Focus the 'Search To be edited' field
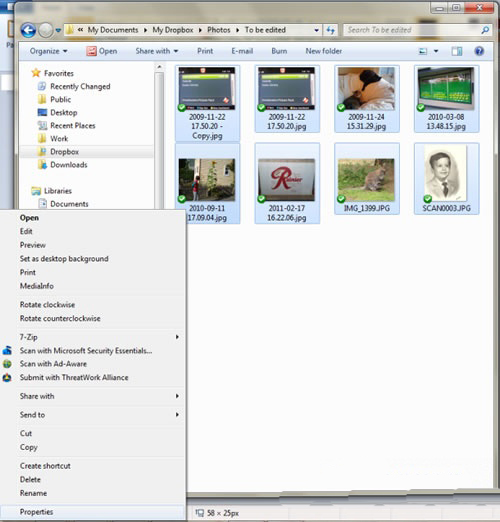The height and width of the screenshot is (522, 500). 418,30
